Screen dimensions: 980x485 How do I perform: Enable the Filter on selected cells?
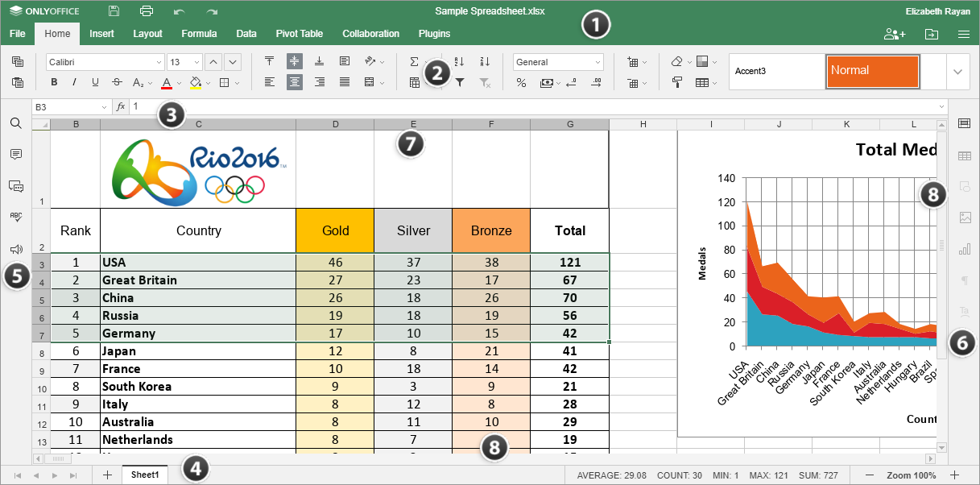coord(461,82)
